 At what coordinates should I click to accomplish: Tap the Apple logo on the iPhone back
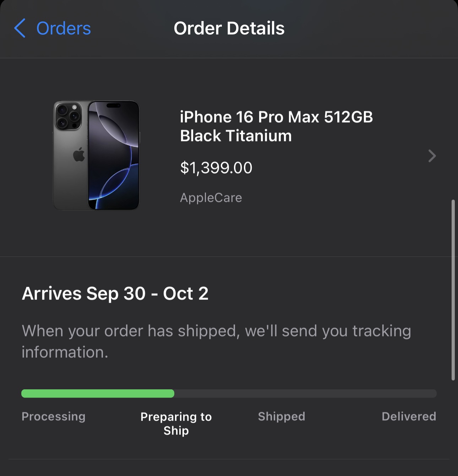tap(79, 155)
